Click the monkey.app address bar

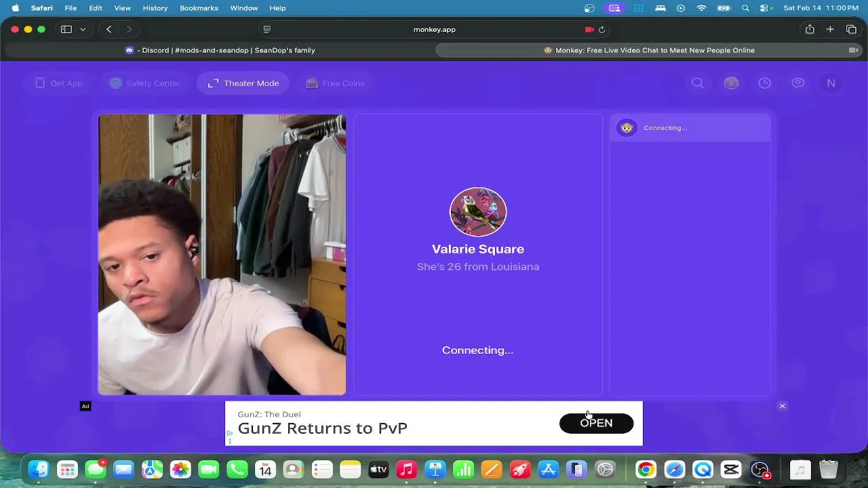pos(434,29)
